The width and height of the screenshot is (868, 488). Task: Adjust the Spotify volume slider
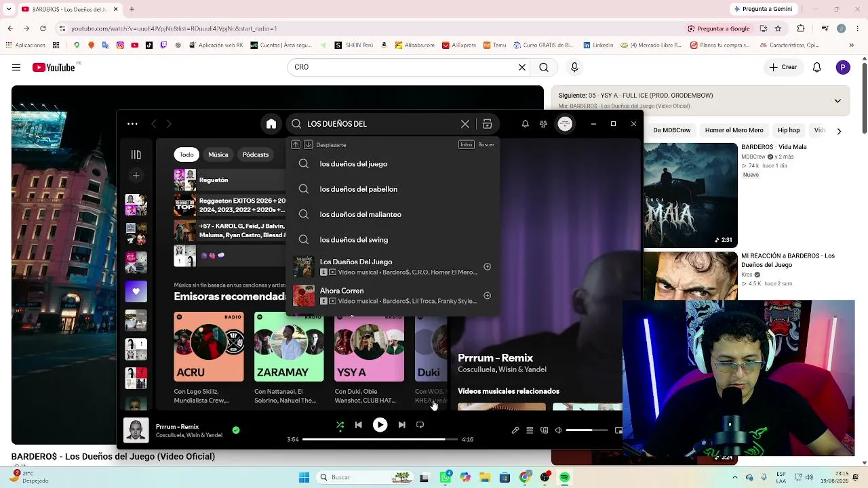tap(587, 430)
